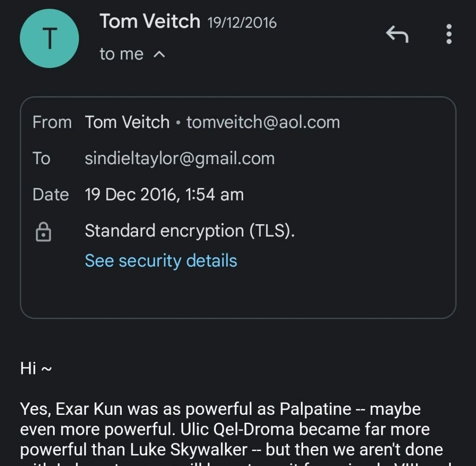The width and height of the screenshot is (476, 466).
Task: Tap the From label in details card
Action: click(x=52, y=122)
